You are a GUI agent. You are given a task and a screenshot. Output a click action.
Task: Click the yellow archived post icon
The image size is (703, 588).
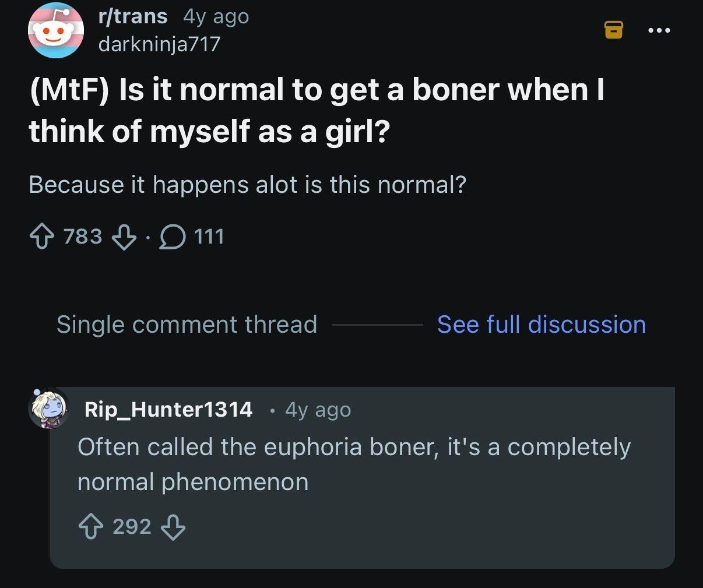point(613,29)
